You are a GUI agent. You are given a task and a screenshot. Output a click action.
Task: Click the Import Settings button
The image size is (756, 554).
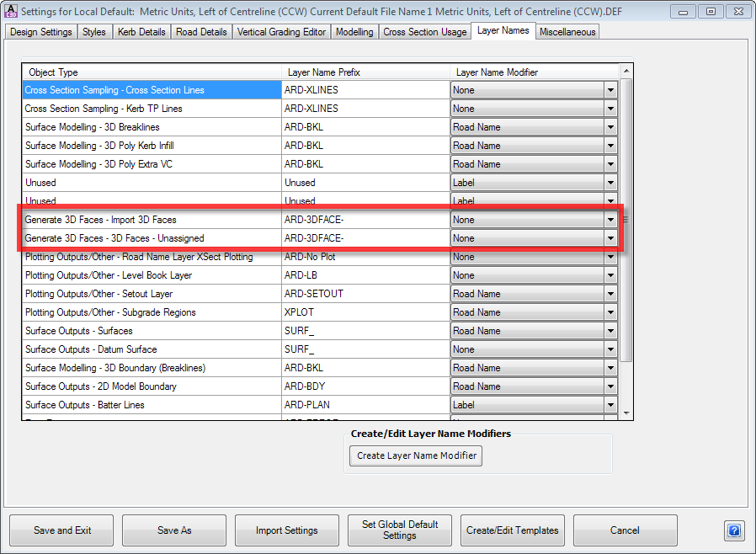[x=287, y=530]
